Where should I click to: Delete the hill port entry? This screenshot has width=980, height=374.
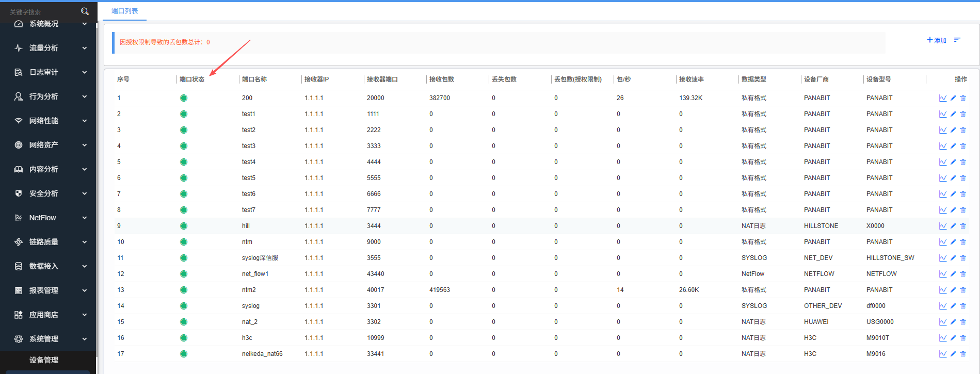point(963,226)
